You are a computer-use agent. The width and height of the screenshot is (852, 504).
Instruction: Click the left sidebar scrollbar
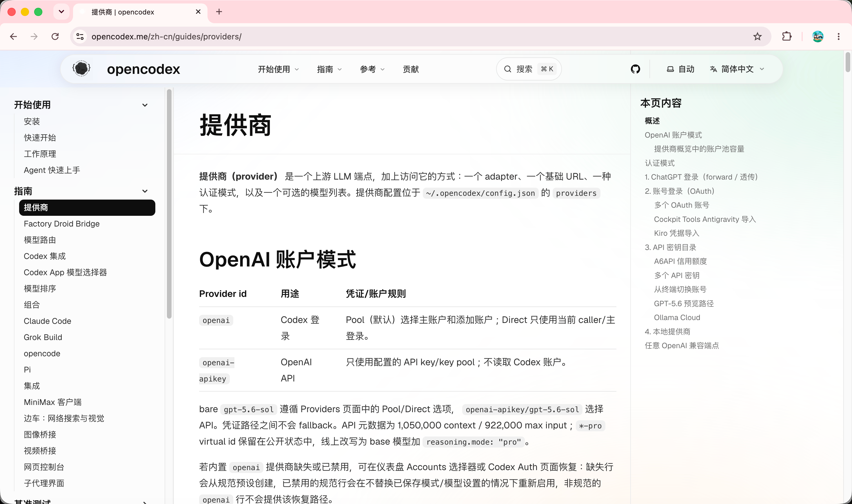[x=169, y=204]
